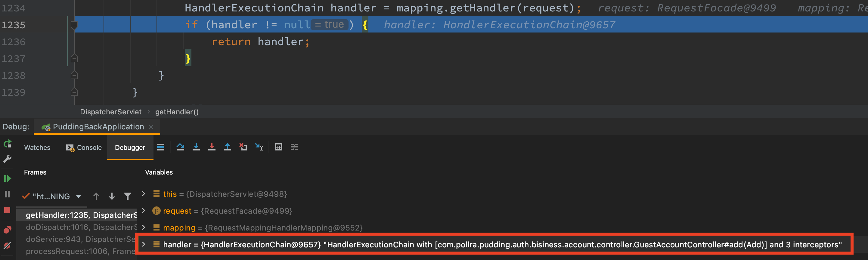Click the Rerun PuddingBackApplication icon
868x260 pixels.
[8, 144]
